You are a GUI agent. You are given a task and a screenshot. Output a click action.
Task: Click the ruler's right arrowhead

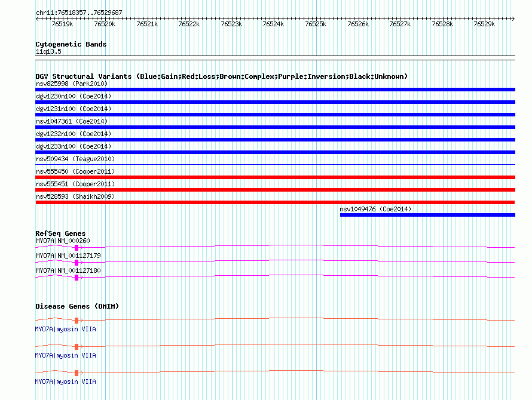tap(513, 19)
